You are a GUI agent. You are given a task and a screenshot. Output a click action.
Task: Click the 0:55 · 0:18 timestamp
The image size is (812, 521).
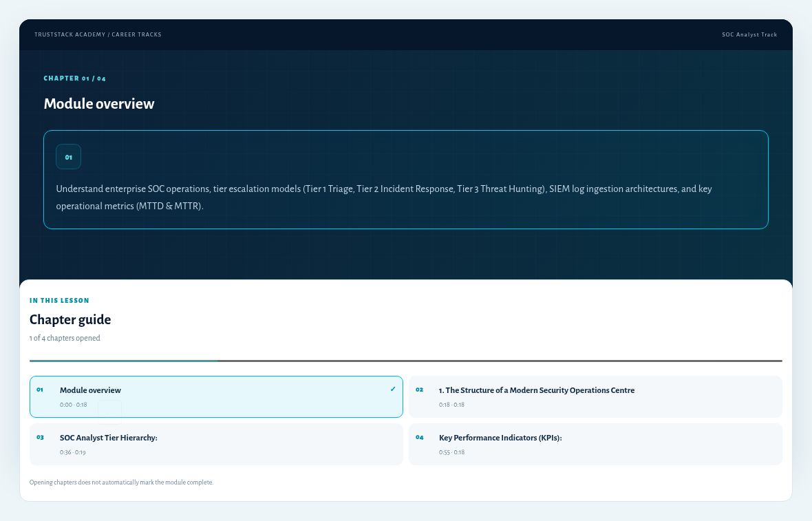click(x=451, y=452)
